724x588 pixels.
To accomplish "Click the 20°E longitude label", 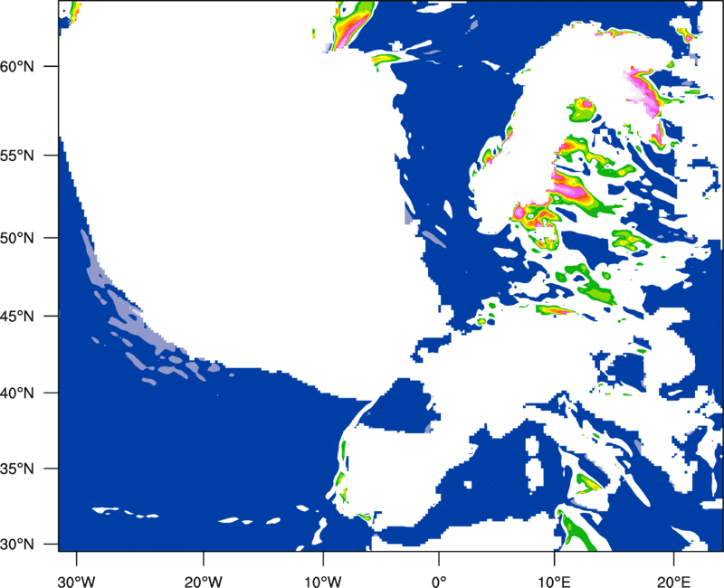I will pyautogui.click(x=673, y=582).
